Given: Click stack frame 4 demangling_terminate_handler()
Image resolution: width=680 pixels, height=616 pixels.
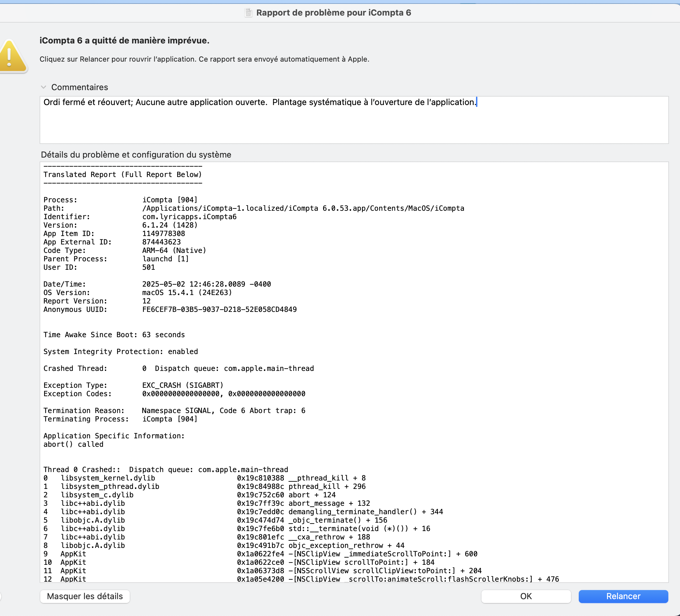Looking at the screenshot, I should point(243,512).
